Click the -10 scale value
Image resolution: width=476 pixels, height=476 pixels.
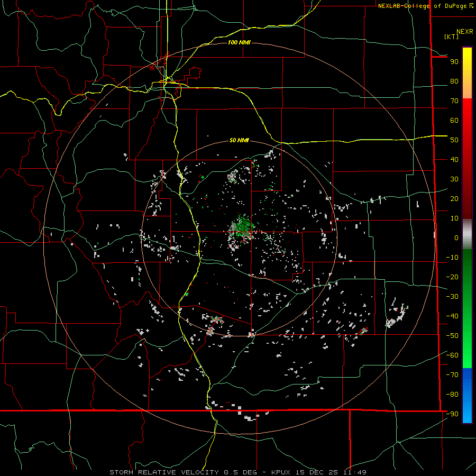click(452, 258)
